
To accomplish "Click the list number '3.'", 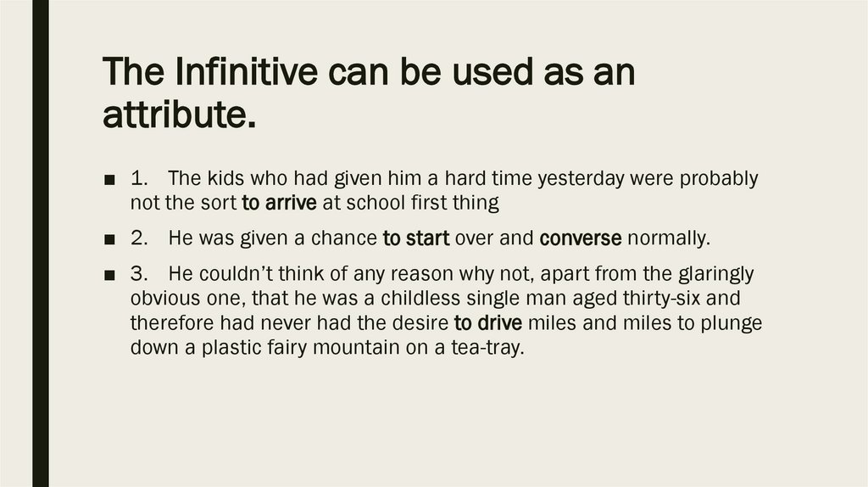I will tap(140, 275).
